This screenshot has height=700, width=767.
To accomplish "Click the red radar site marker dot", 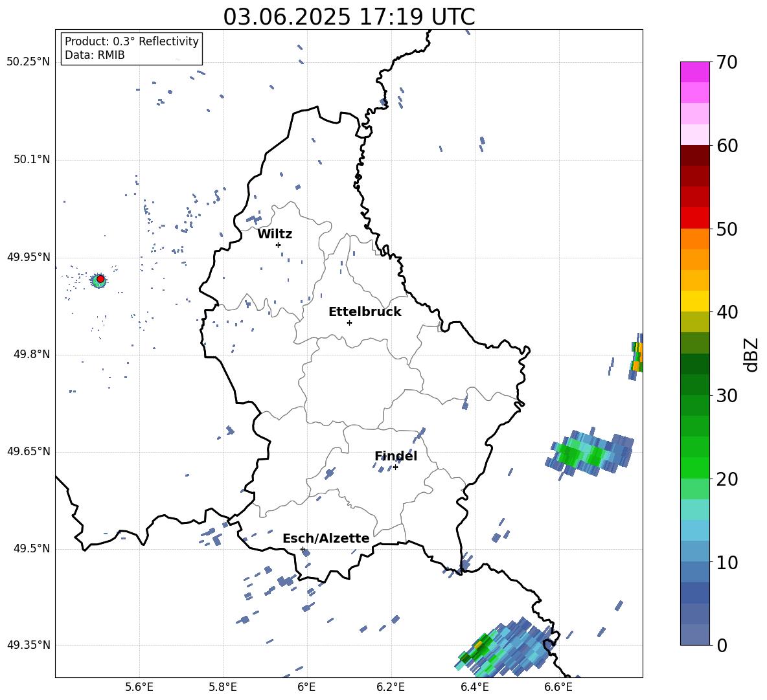I will [100, 279].
